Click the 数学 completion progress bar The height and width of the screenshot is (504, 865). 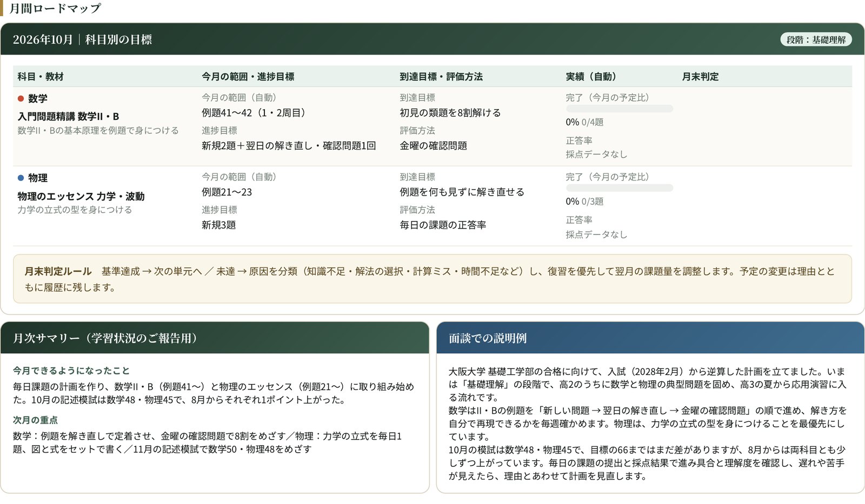pyautogui.click(x=619, y=109)
